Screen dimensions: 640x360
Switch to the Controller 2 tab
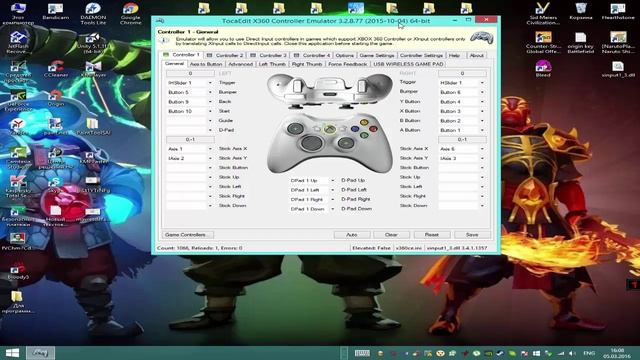(x=225, y=55)
